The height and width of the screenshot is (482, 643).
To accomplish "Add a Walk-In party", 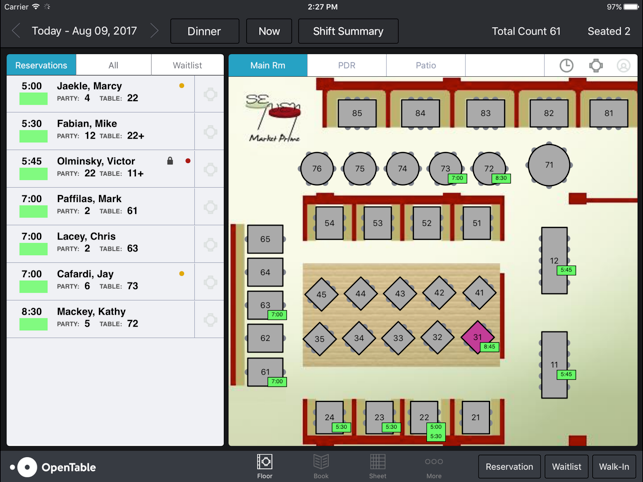I will (x=614, y=467).
